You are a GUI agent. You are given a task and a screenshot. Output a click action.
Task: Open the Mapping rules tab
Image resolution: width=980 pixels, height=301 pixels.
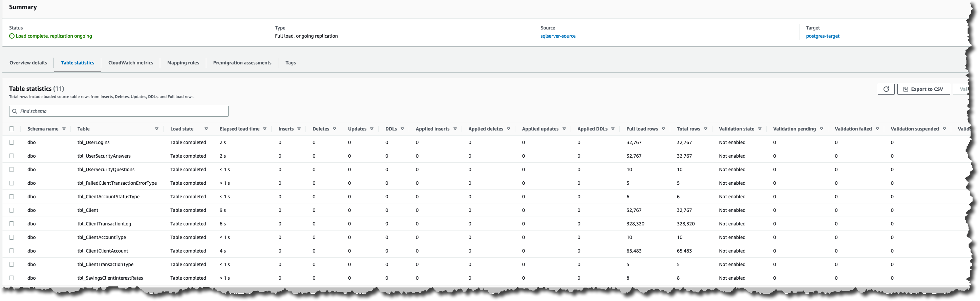pos(183,63)
